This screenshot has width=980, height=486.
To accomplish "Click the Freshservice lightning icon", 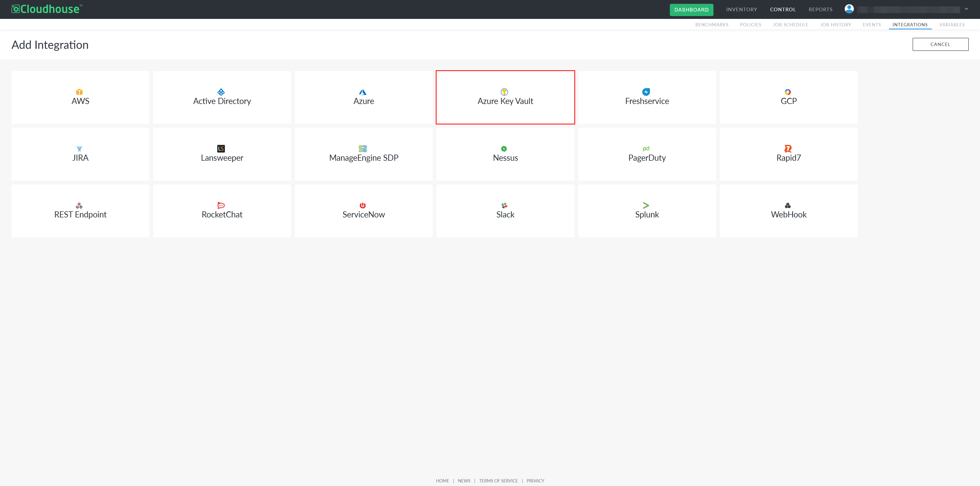I will point(646,92).
